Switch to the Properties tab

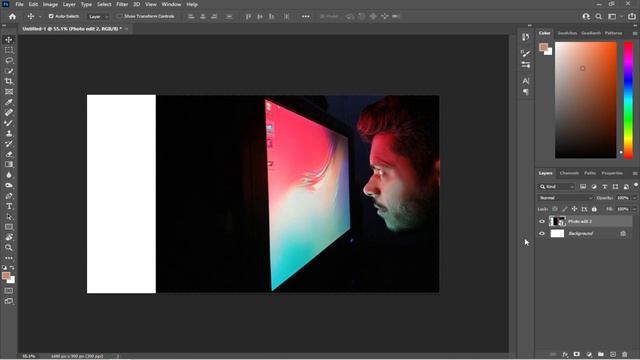[x=612, y=173]
